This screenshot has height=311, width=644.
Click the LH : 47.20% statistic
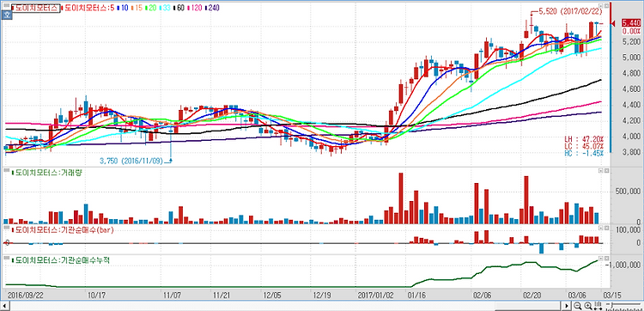click(x=585, y=140)
